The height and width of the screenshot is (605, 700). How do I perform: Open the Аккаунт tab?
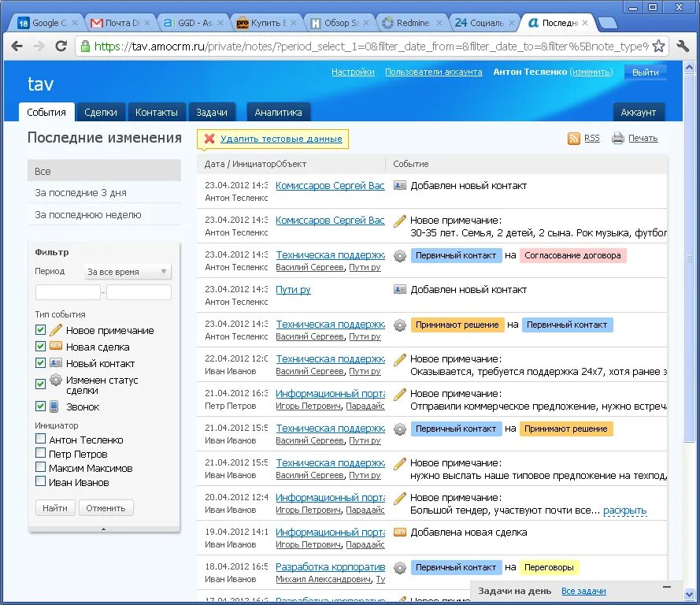(639, 112)
